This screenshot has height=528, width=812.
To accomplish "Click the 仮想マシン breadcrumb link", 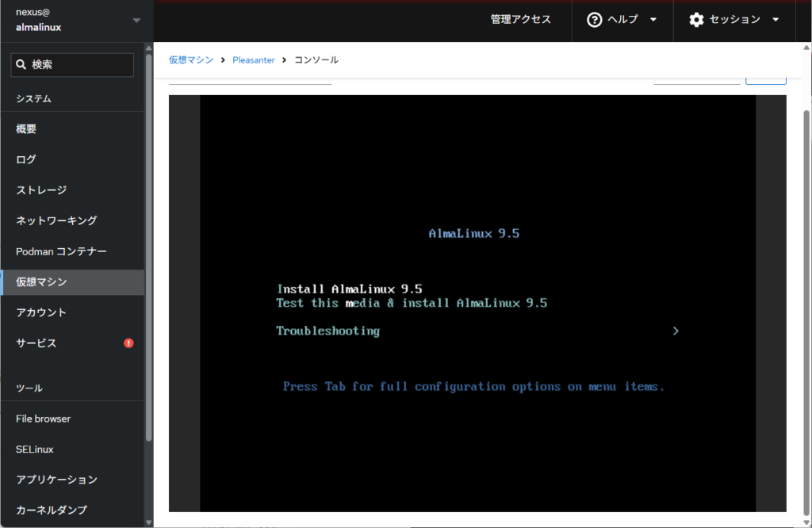I will point(190,60).
